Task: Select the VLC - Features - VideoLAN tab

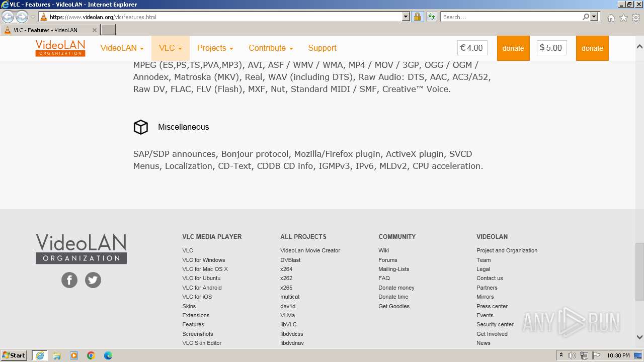Action: (50, 30)
